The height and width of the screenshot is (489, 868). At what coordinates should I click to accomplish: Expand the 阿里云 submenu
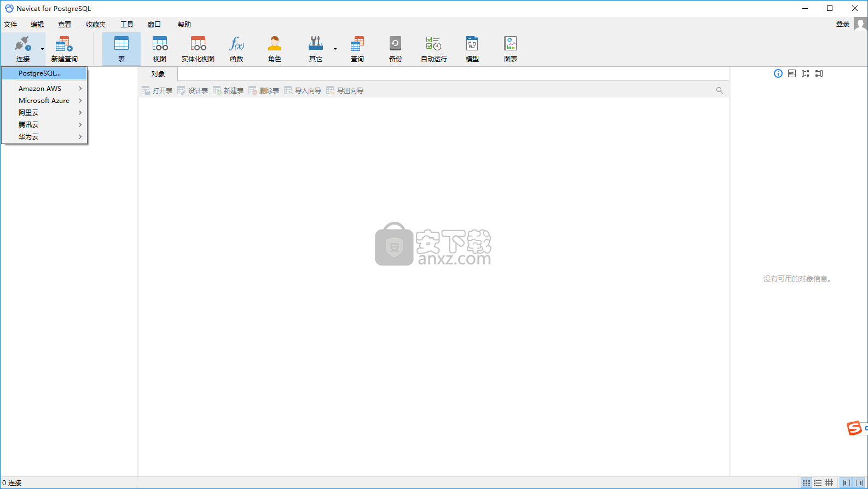(44, 113)
